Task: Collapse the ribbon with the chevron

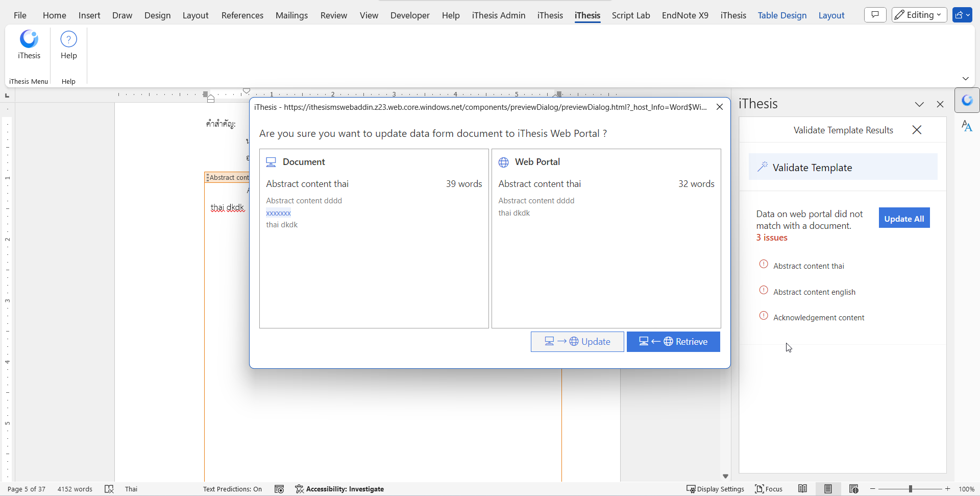Action: [965, 79]
